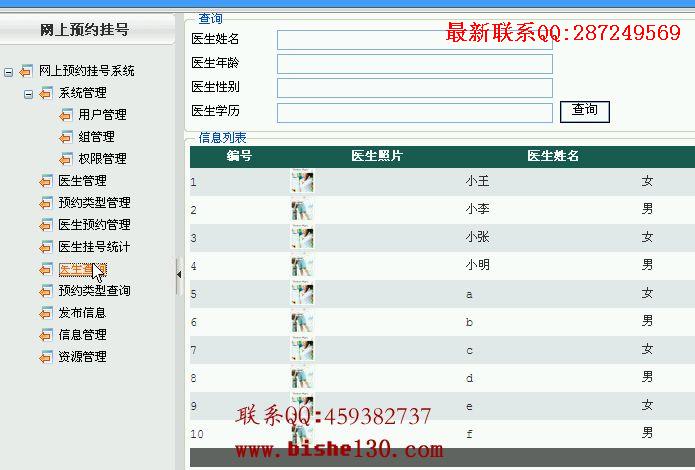This screenshot has height=470, width=695.
Task: Collapse the sidebar with the splitter arrow
Action: tap(179, 275)
